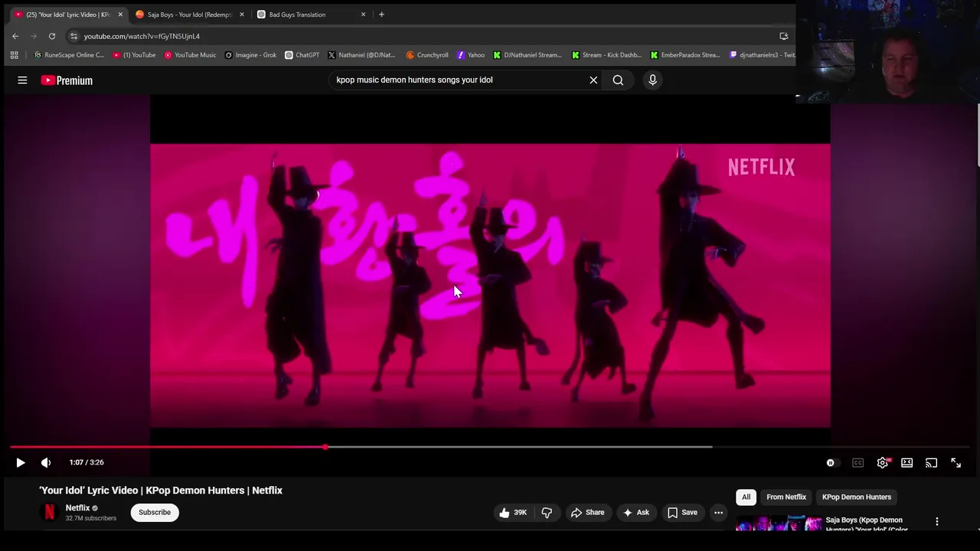Switch to theater mode
This screenshot has width=980, height=551.
point(906,462)
